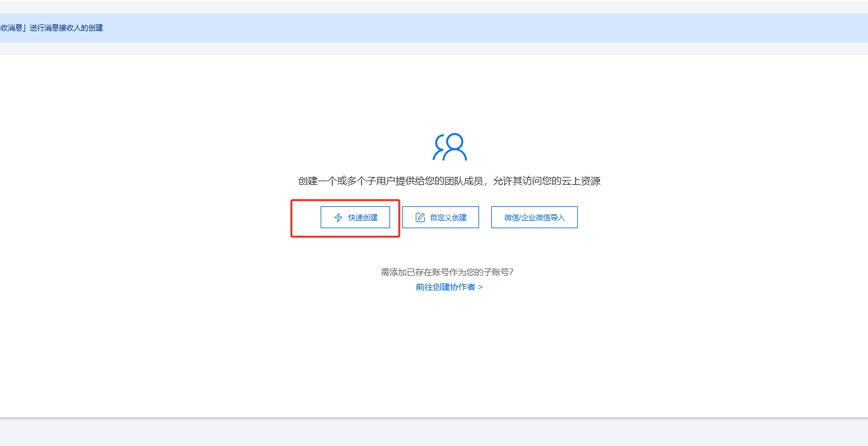Click the 快速创建 button
Screen dimensions: 868x446
[355, 217]
